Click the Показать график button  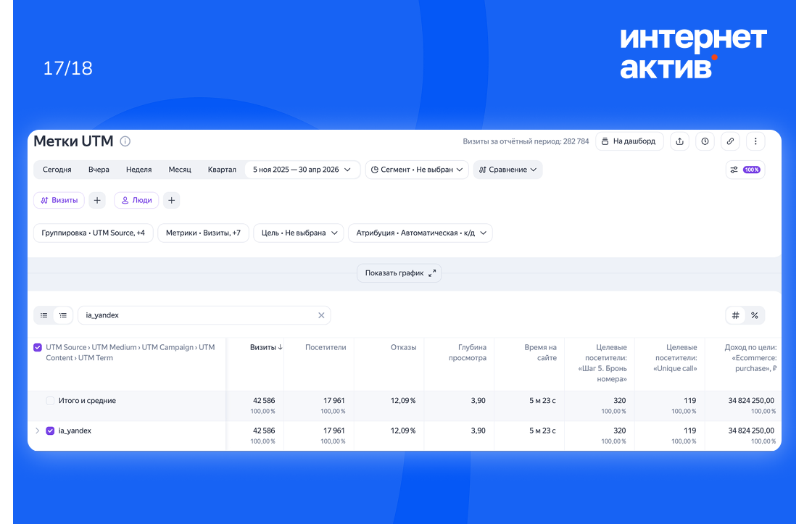tap(399, 273)
